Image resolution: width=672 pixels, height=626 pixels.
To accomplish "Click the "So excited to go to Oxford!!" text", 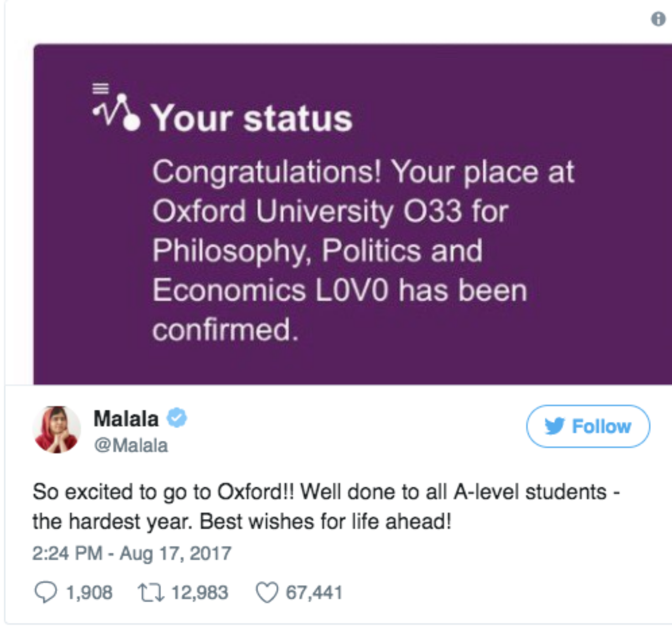I will [163, 492].
